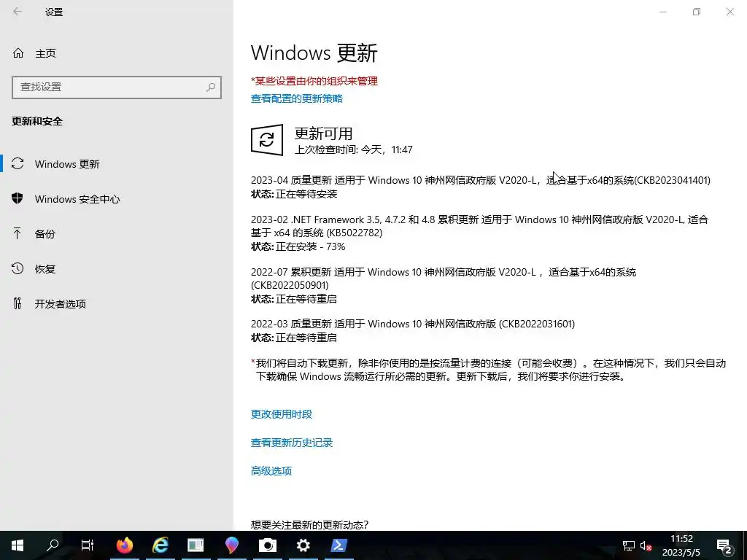Click the shield icon for Windows 安全中心
This screenshot has width=747, height=560.
coord(18,198)
